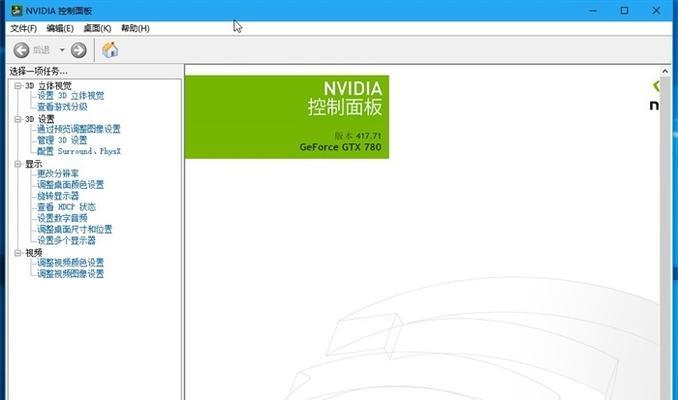Viewport: 678px width, 400px height.
Task: Select 查看 HDCP 状态 task
Action: 66,207
